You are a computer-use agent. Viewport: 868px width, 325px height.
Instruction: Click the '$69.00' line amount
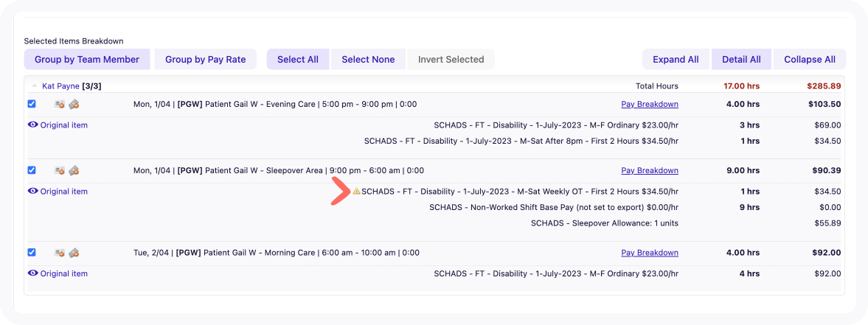click(827, 125)
